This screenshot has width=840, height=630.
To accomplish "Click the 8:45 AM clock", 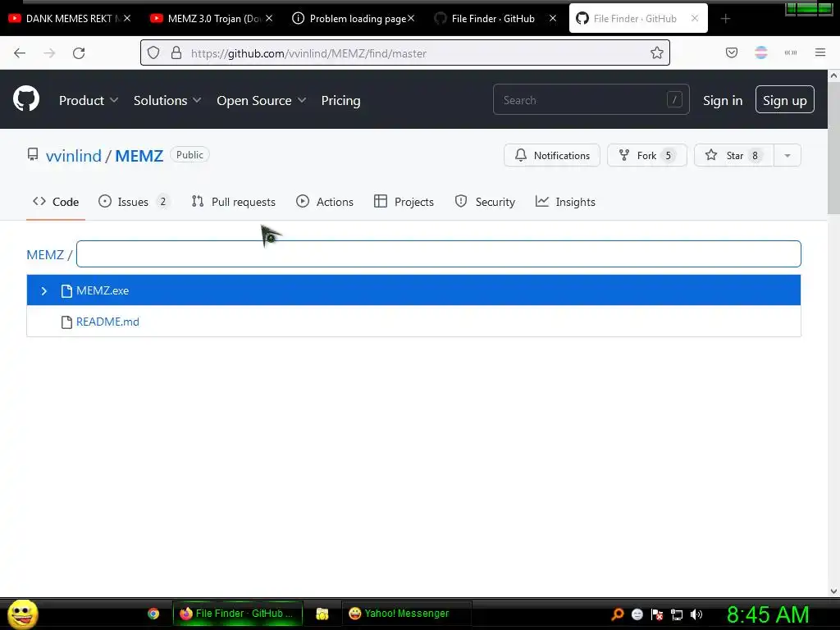I will pyautogui.click(x=768, y=614).
